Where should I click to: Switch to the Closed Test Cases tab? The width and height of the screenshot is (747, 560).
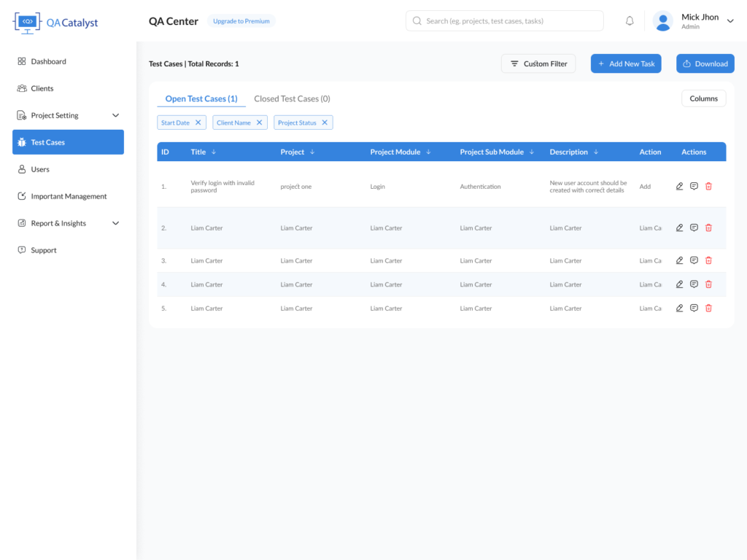click(292, 98)
